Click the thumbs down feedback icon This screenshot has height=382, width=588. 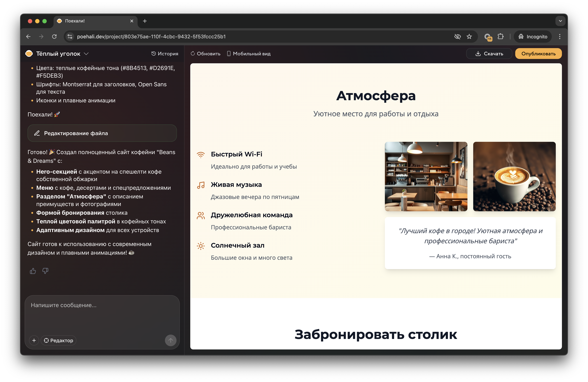click(45, 271)
